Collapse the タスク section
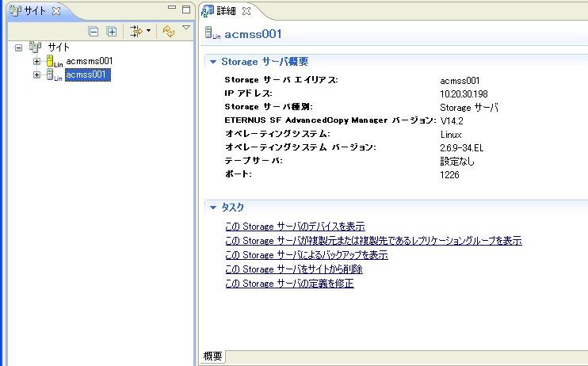Viewport: 588px width, 366px height. pyautogui.click(x=213, y=207)
